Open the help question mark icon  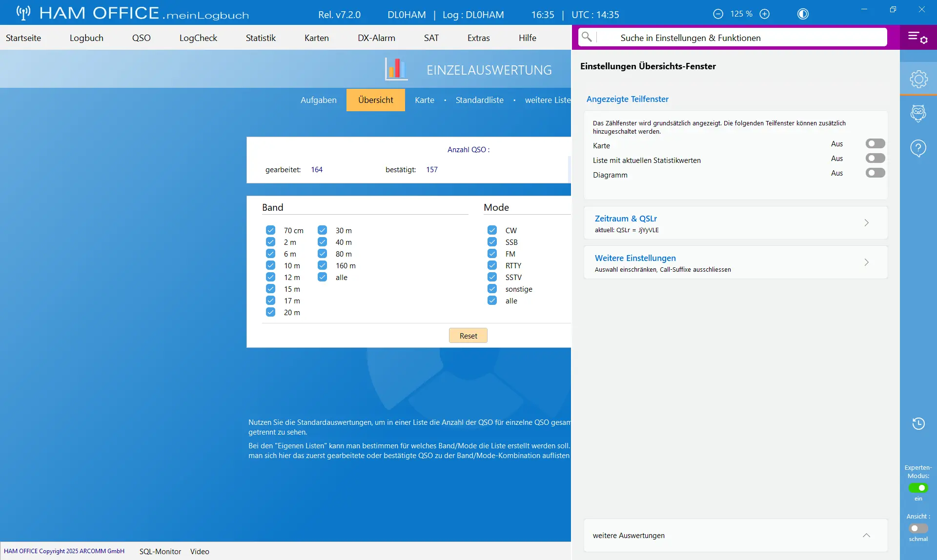(918, 148)
